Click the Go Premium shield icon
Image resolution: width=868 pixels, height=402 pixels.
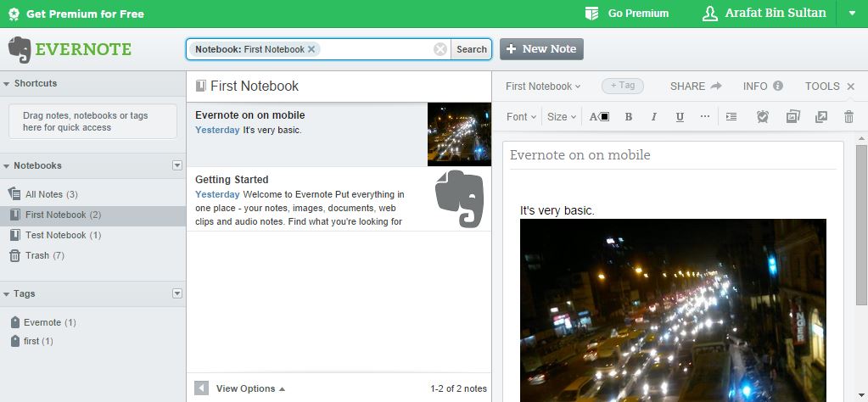click(x=591, y=14)
